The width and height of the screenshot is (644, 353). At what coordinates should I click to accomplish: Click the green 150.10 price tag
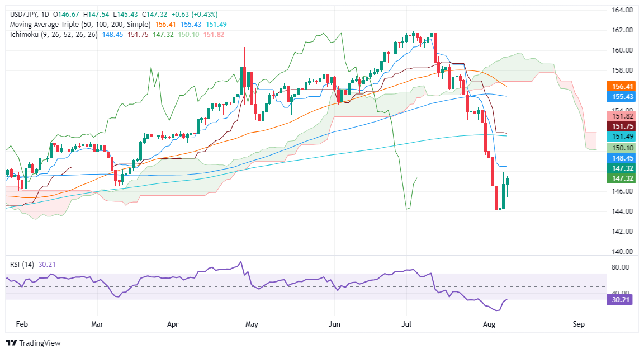point(623,147)
